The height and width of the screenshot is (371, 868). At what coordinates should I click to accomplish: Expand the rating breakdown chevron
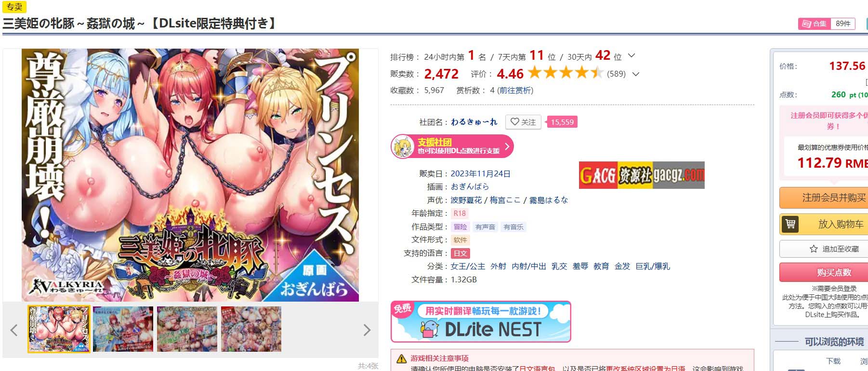click(x=635, y=74)
